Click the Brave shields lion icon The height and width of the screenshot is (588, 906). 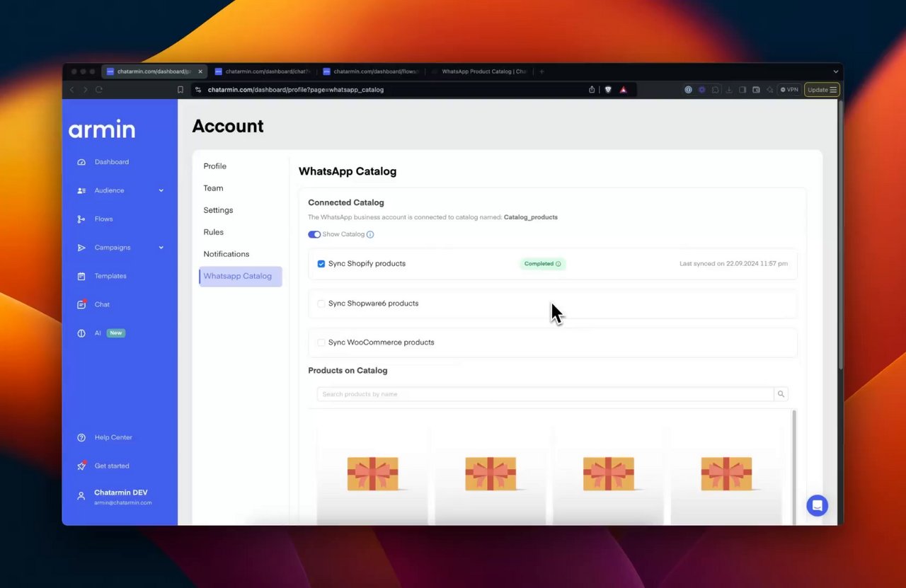point(608,90)
